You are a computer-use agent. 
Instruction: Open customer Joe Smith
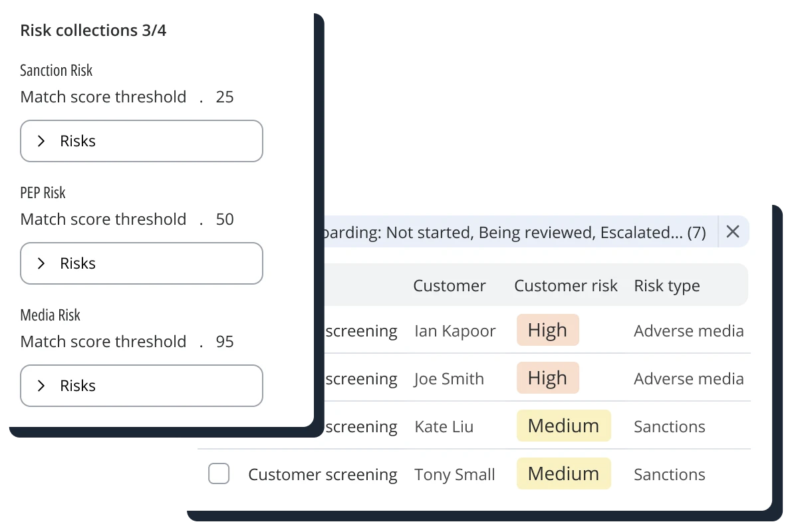click(x=449, y=379)
